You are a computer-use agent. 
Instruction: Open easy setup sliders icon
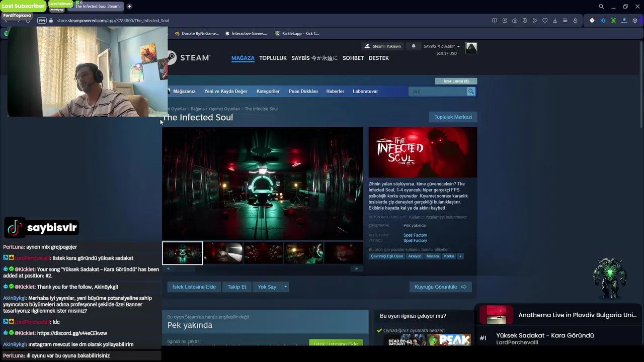coord(565,21)
